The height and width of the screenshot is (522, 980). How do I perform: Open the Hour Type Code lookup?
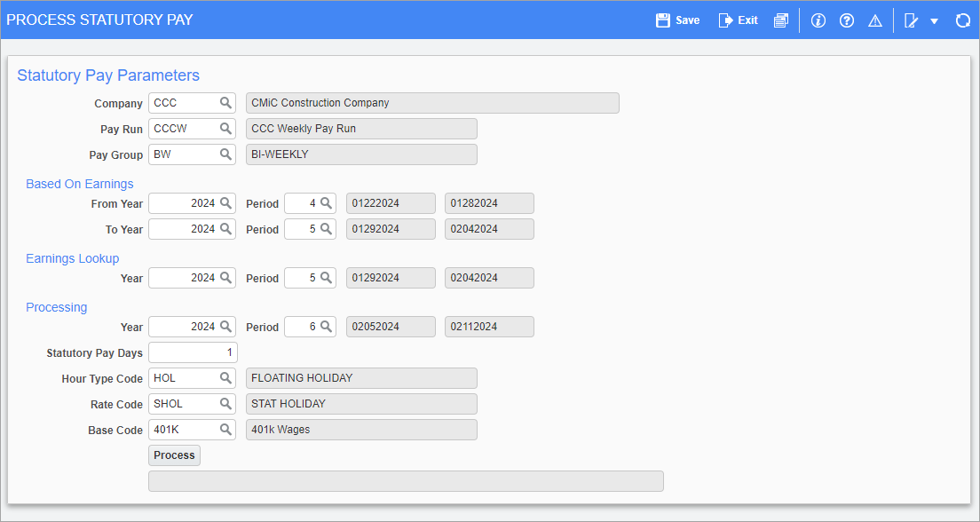pos(227,377)
